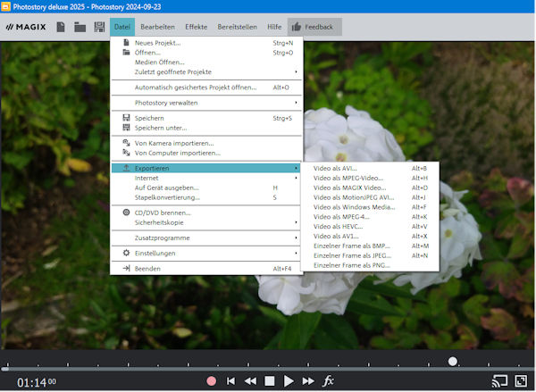Select Speichern unter... entry
Image resolution: width=536 pixels, height=392 pixels.
tap(206, 129)
